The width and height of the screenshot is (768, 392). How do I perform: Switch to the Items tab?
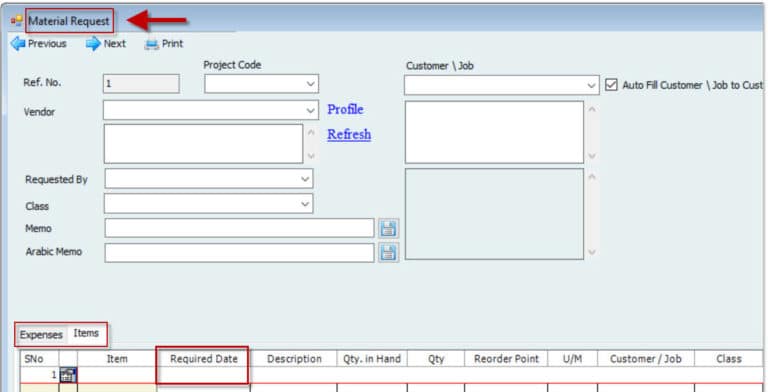[86, 333]
